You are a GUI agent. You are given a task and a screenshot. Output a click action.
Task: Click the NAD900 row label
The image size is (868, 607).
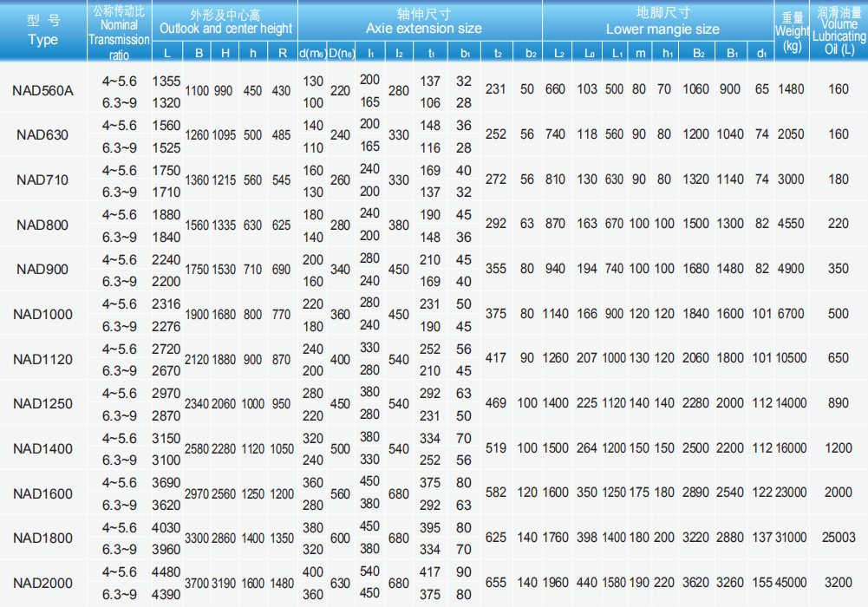click(42, 269)
